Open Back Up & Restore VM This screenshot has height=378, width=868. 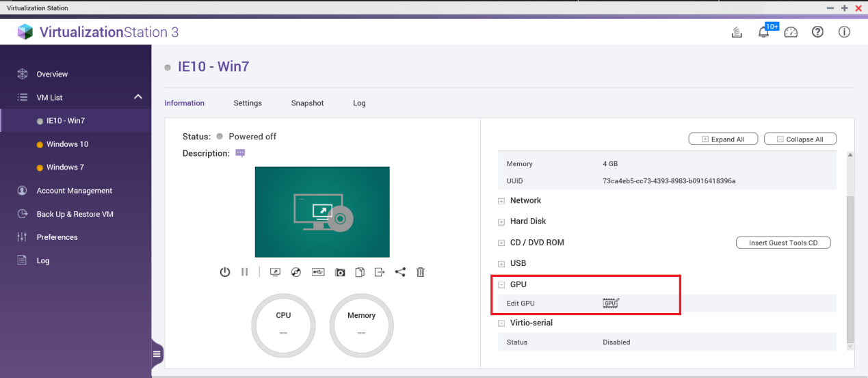point(75,214)
